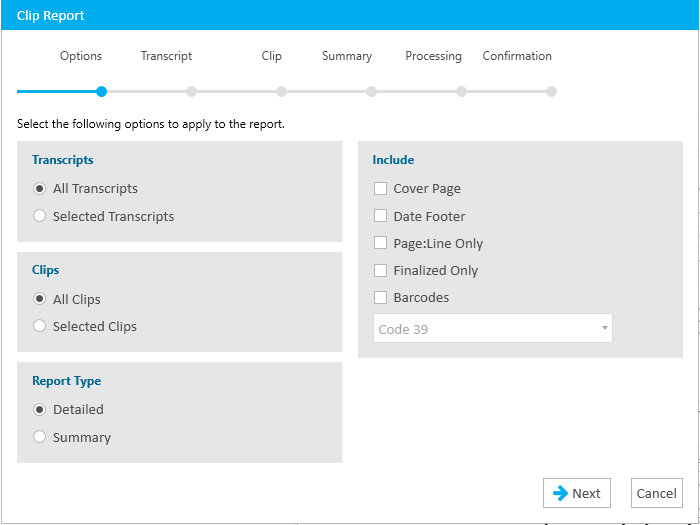700x525 pixels.
Task: Check the Page:Line Only option
Action: coord(380,243)
